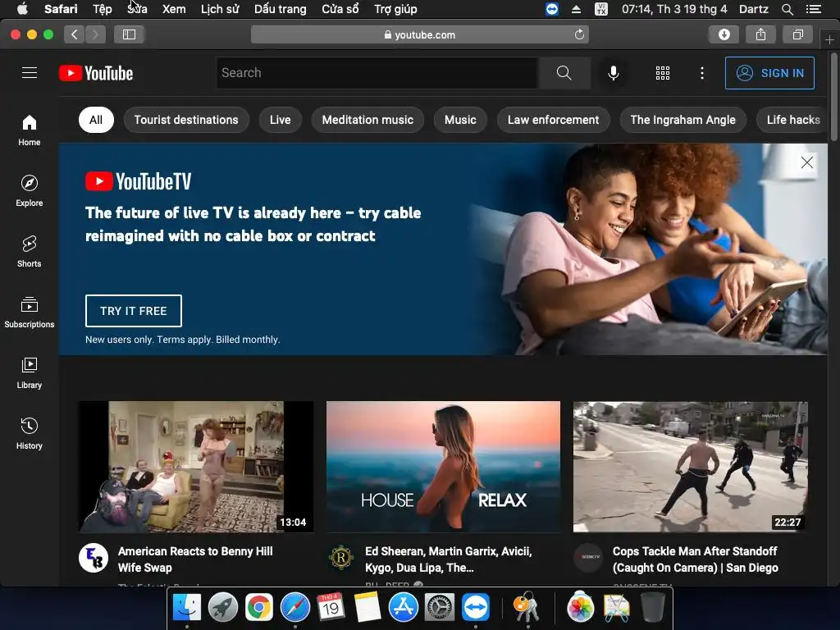Open the YouTube apps grid icon
Screen dimensions: 840x630
[x=663, y=73]
